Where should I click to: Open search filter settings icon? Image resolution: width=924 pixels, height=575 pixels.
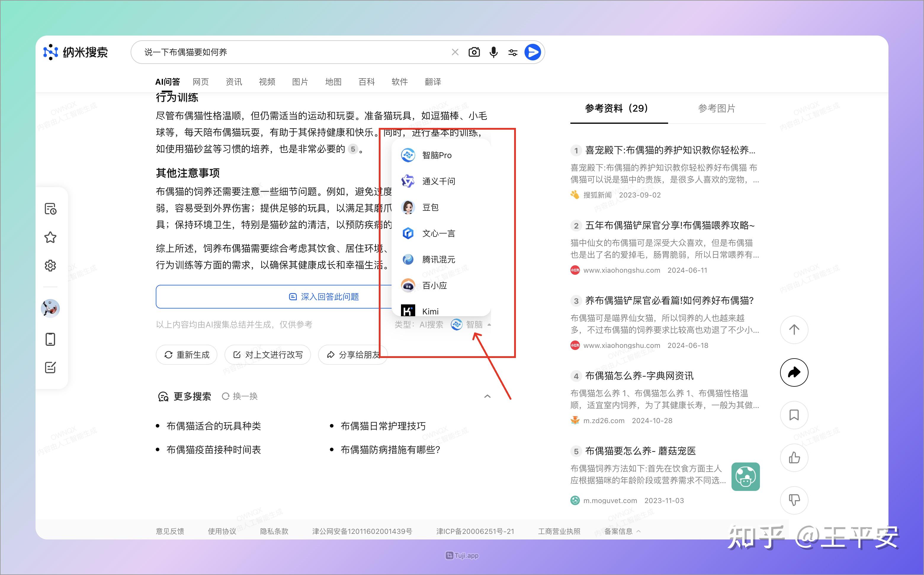pos(513,52)
